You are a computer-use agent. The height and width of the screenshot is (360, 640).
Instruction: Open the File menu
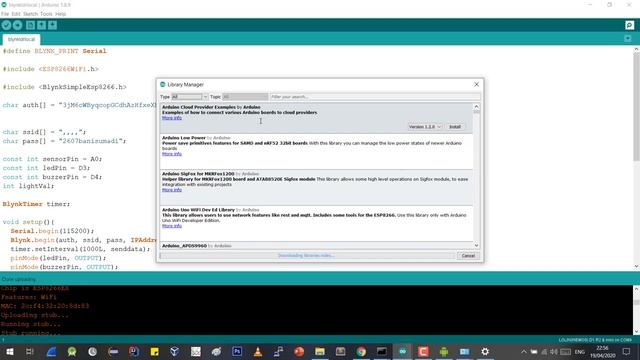(x=5, y=14)
